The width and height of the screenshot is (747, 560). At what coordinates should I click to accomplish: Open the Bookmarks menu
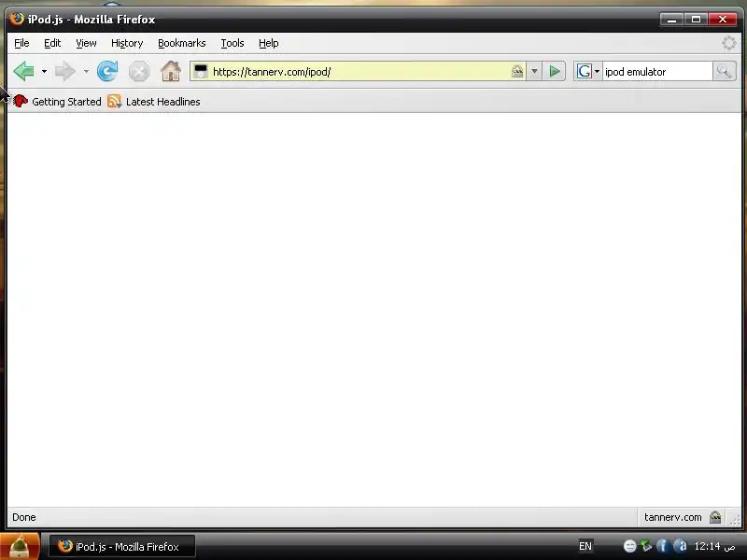click(181, 43)
